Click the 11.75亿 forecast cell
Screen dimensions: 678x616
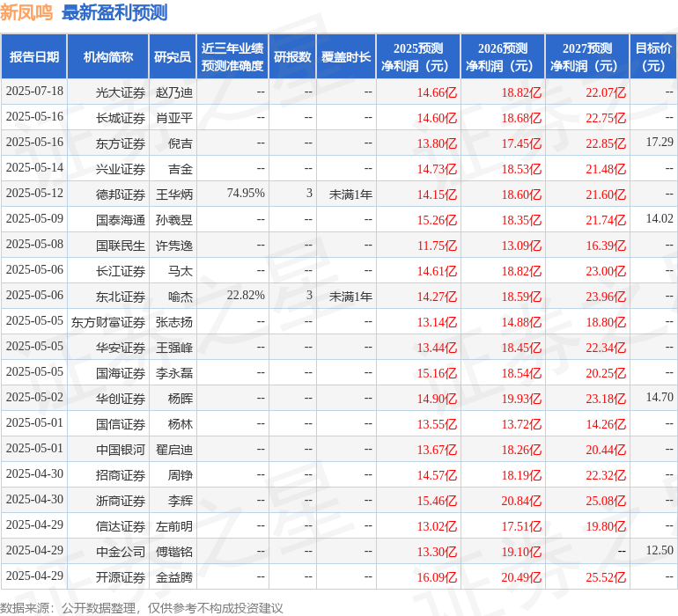click(437, 246)
